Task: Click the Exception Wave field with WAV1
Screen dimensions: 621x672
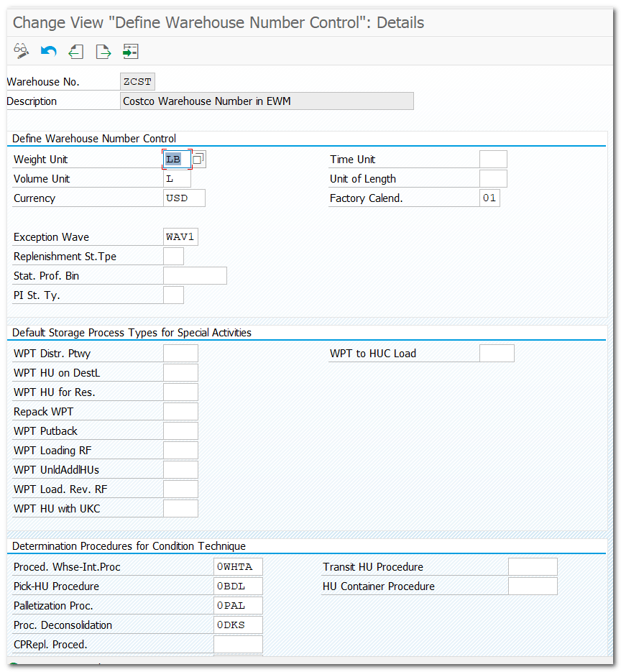Action: (180, 236)
